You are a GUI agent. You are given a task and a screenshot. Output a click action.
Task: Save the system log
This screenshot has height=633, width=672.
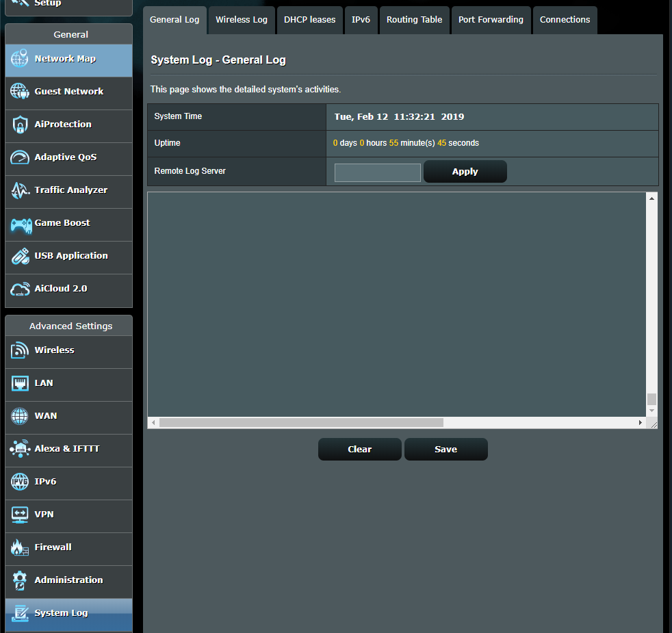point(445,450)
